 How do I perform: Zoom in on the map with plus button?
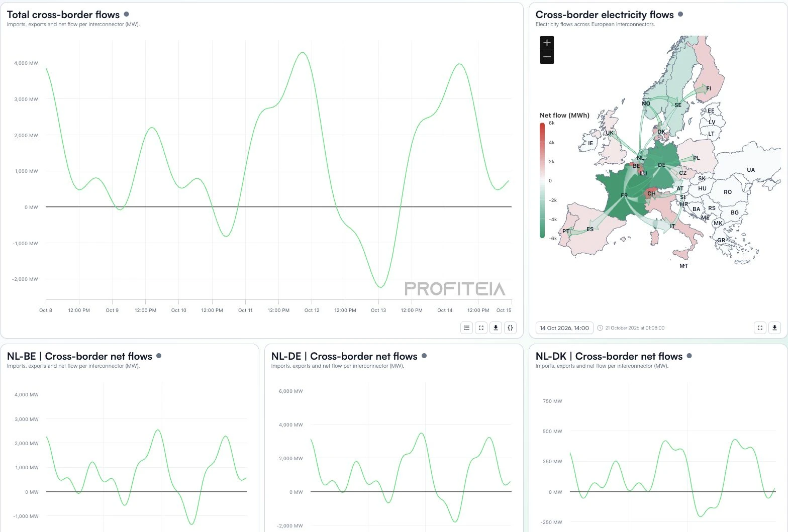547,43
